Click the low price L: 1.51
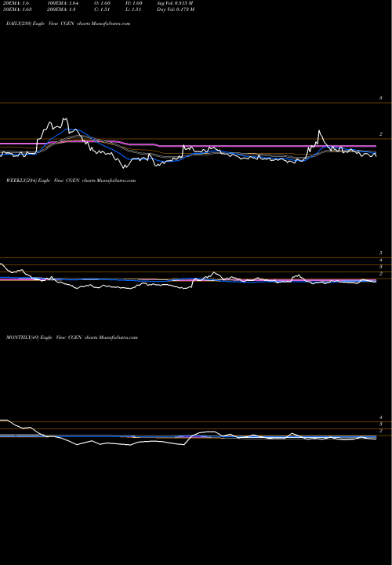This screenshot has height=565, width=392. (133, 9)
